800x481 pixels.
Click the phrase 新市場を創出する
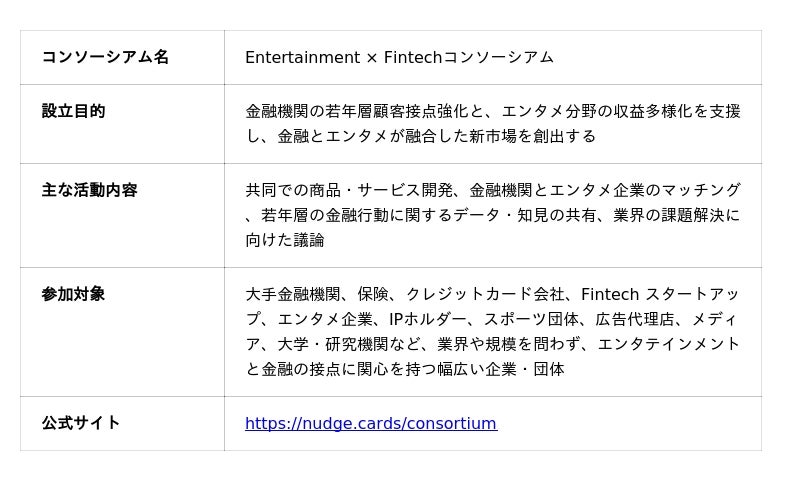[533, 136]
